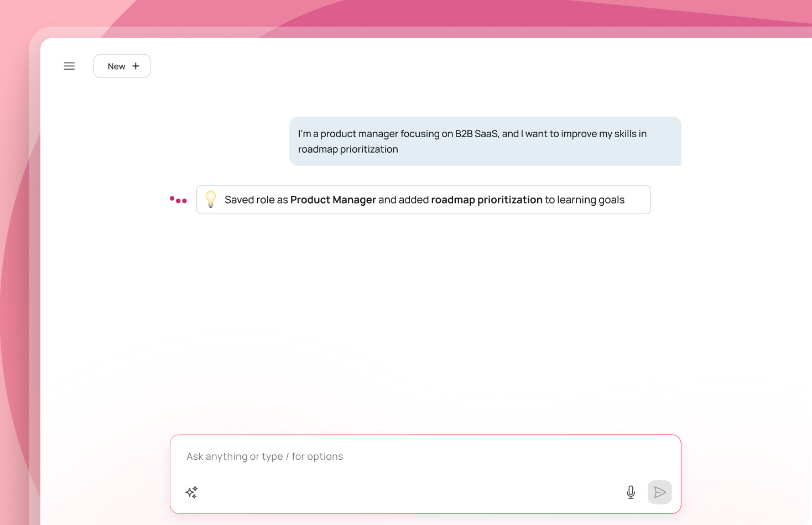812x525 pixels.
Task: Click the lightbulb memory icon
Action: click(211, 199)
